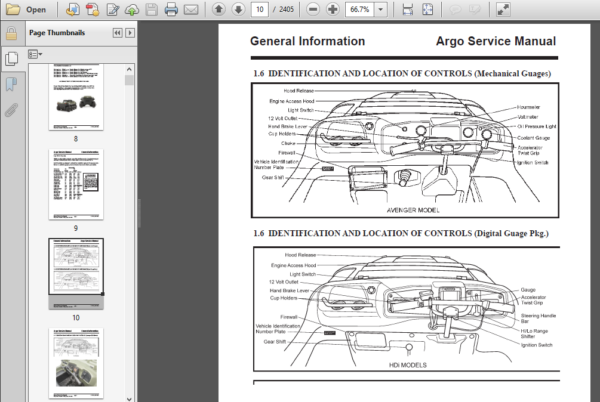Image resolution: width=600 pixels, height=402 pixels.
Task: Click the cloud upload icon
Action: [132, 10]
